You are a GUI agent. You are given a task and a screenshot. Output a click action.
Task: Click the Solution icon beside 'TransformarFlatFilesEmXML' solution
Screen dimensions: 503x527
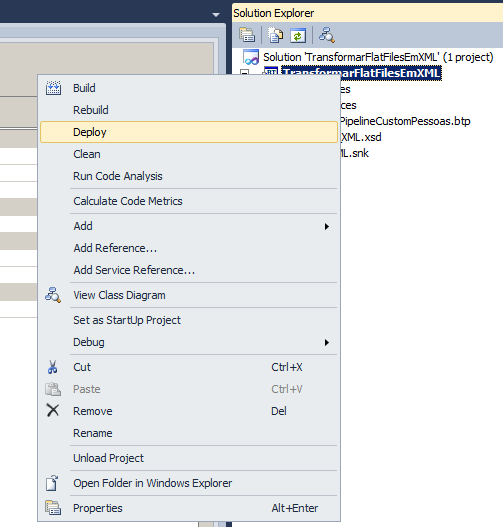pos(251,57)
